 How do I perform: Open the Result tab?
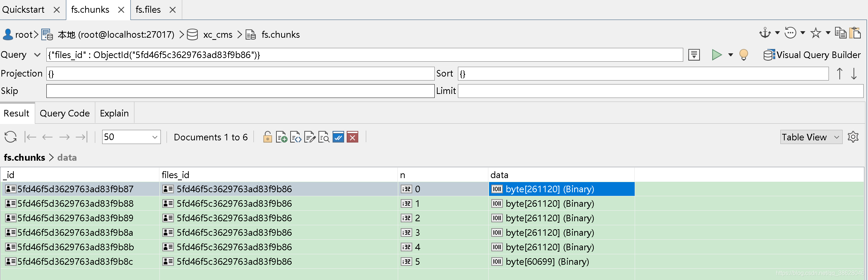17,114
